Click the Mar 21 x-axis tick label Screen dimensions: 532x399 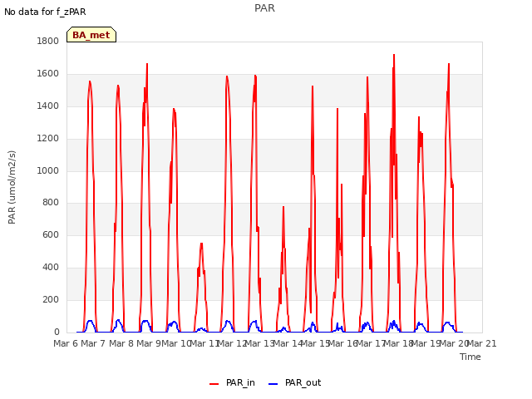(482, 343)
